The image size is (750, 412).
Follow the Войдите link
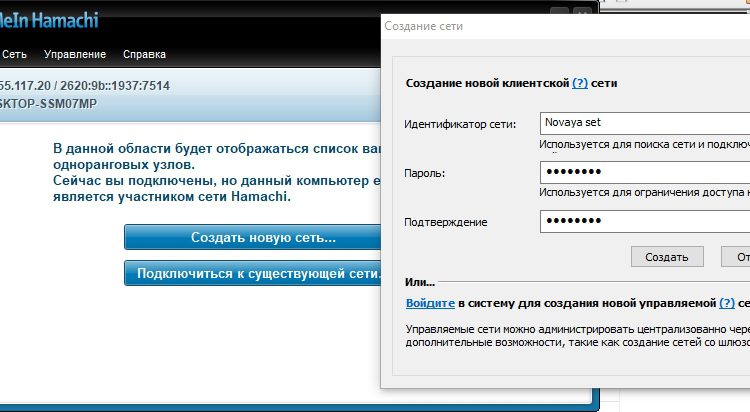coord(430,303)
